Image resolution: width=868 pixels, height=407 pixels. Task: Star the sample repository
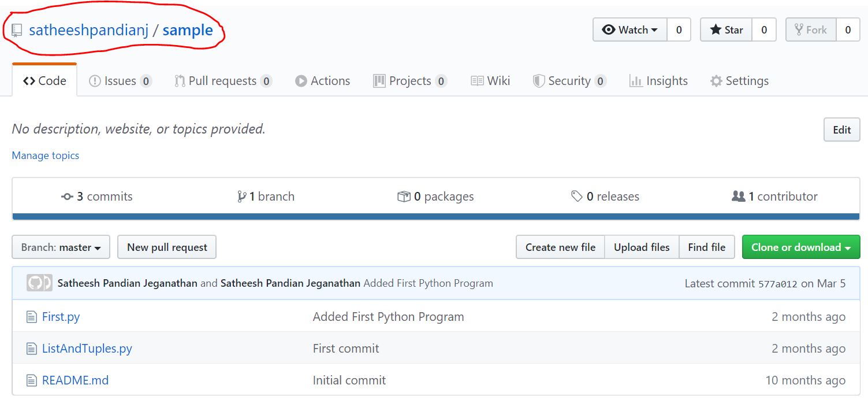click(x=727, y=29)
